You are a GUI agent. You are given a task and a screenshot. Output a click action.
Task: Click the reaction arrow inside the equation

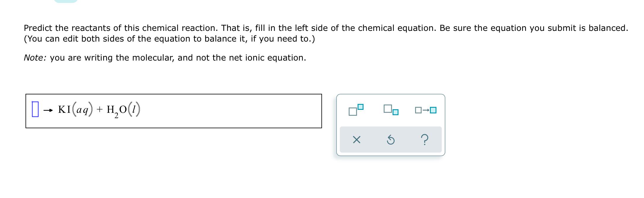(48, 110)
